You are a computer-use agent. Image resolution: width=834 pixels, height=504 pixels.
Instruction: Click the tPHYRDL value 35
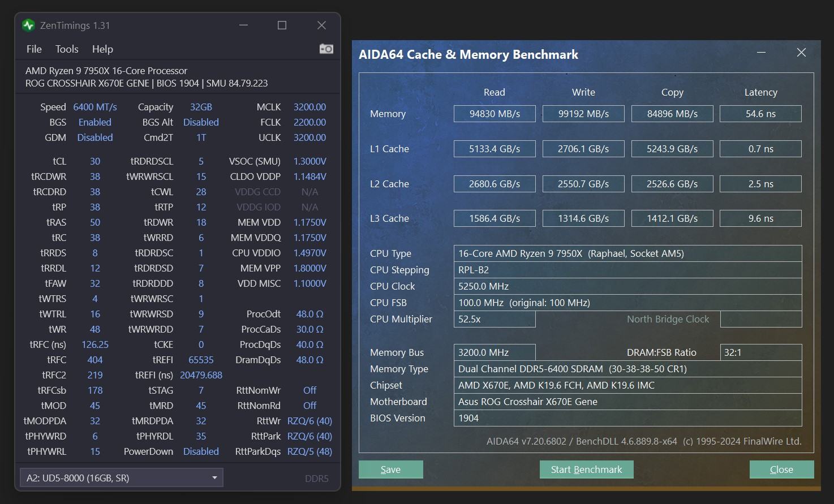coord(201,436)
